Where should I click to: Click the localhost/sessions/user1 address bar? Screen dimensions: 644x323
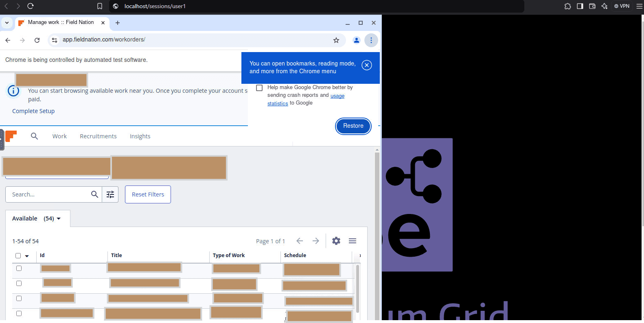[x=317, y=6]
